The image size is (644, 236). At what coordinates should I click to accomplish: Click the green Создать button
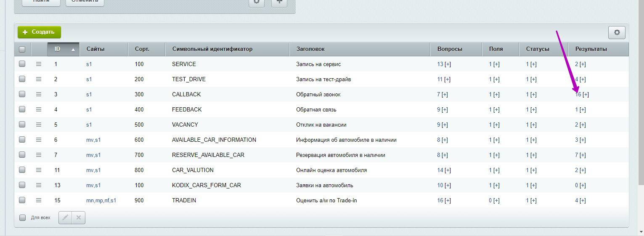point(39,32)
